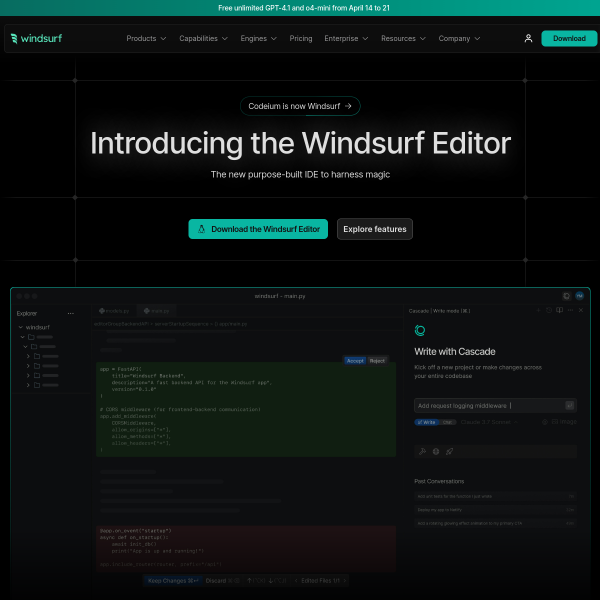The image size is (600, 600).
Task: Open past conversation Deploy my app to Netlify
Action: click(495, 510)
